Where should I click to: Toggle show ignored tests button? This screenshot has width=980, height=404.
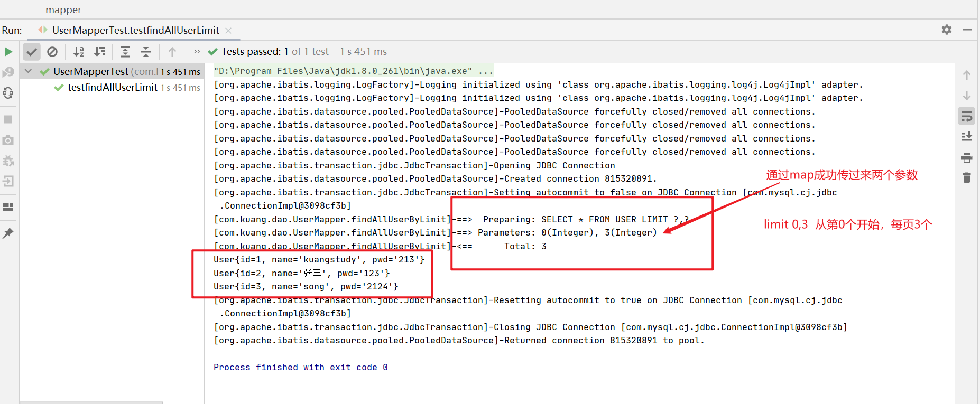click(x=52, y=52)
